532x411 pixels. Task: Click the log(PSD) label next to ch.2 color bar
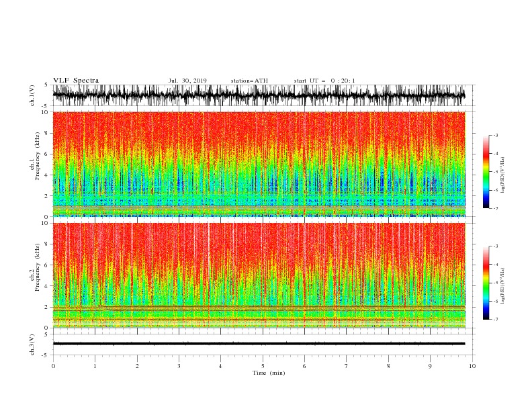pos(502,286)
